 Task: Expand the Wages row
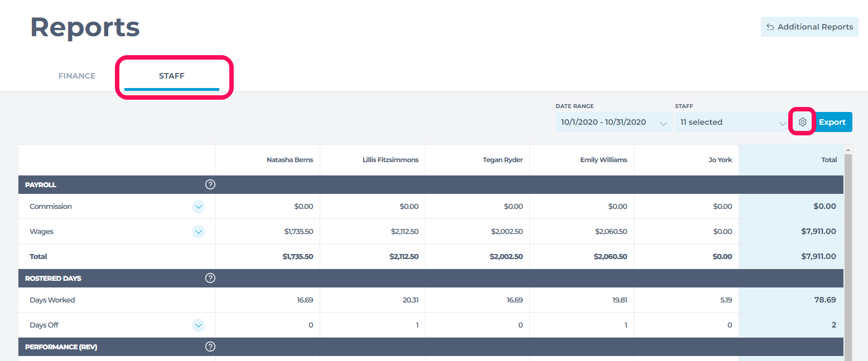[x=199, y=232]
